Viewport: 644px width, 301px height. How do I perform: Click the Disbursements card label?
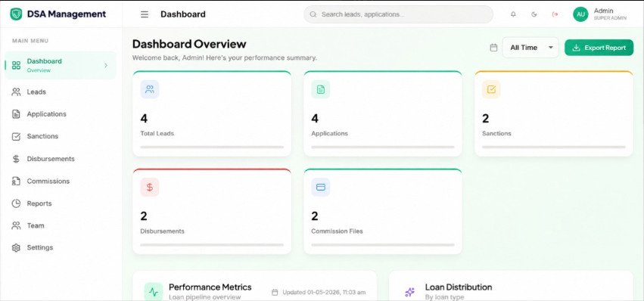pos(162,231)
